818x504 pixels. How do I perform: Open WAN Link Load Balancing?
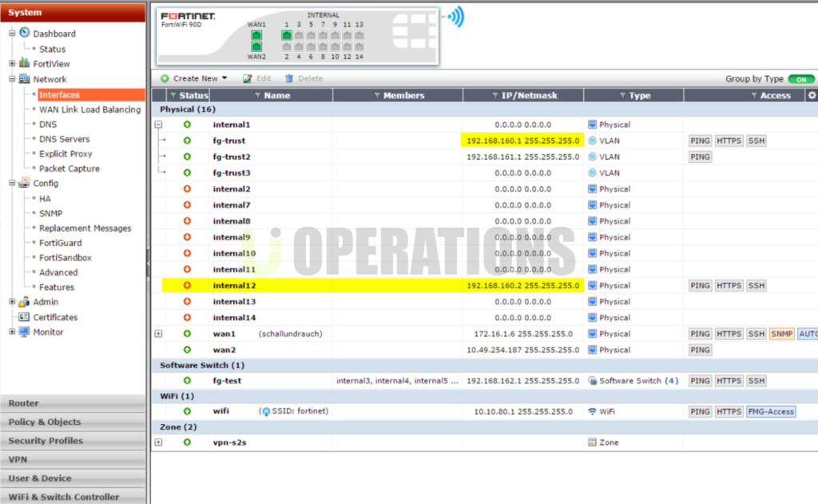89,109
